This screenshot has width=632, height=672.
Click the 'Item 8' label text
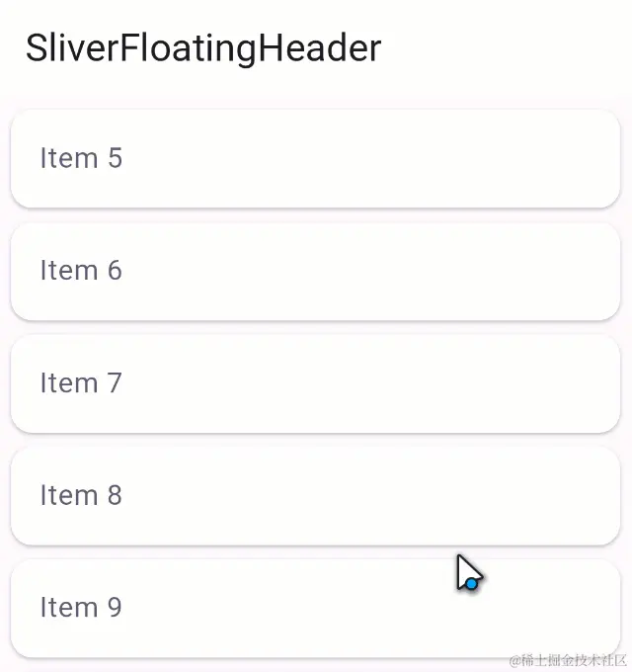(81, 495)
